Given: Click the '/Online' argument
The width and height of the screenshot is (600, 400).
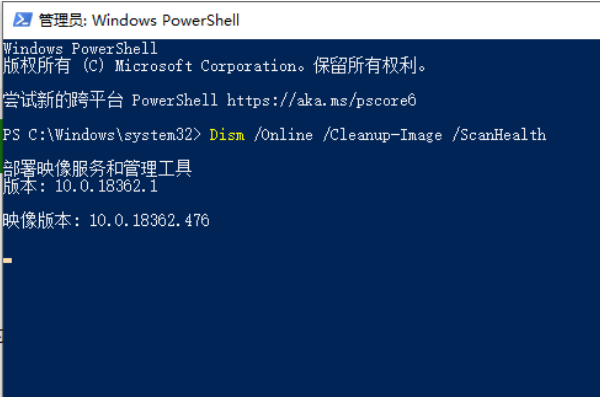Looking at the screenshot, I should (x=288, y=134).
